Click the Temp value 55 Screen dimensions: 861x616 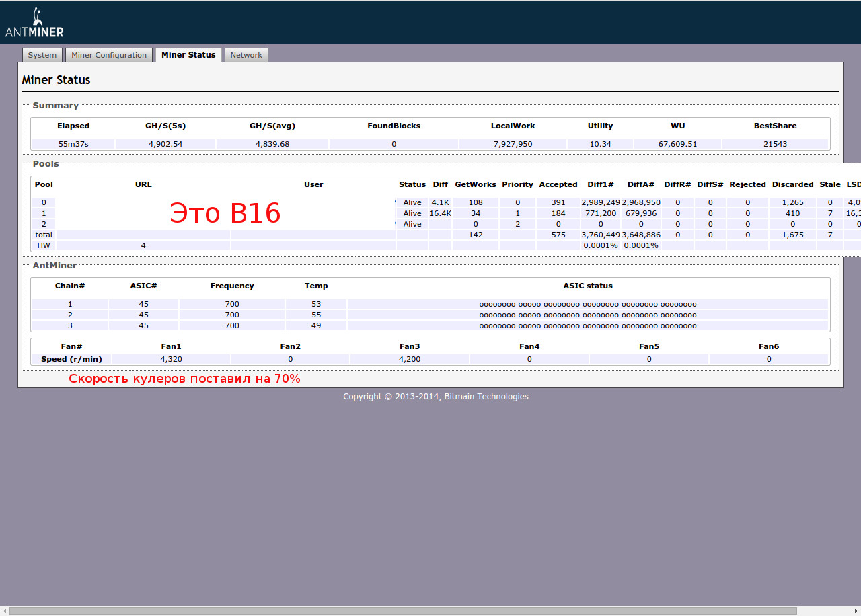coord(316,315)
